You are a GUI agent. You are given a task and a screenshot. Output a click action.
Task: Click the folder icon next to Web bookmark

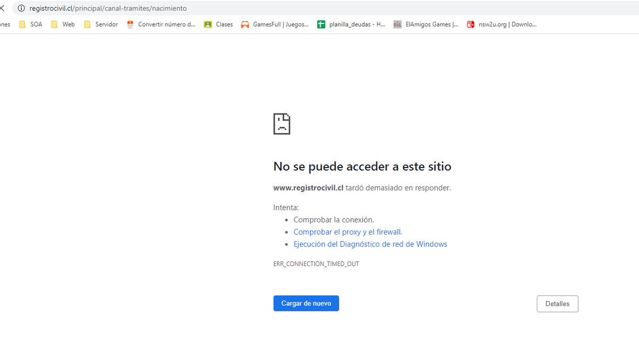pyautogui.click(x=54, y=24)
